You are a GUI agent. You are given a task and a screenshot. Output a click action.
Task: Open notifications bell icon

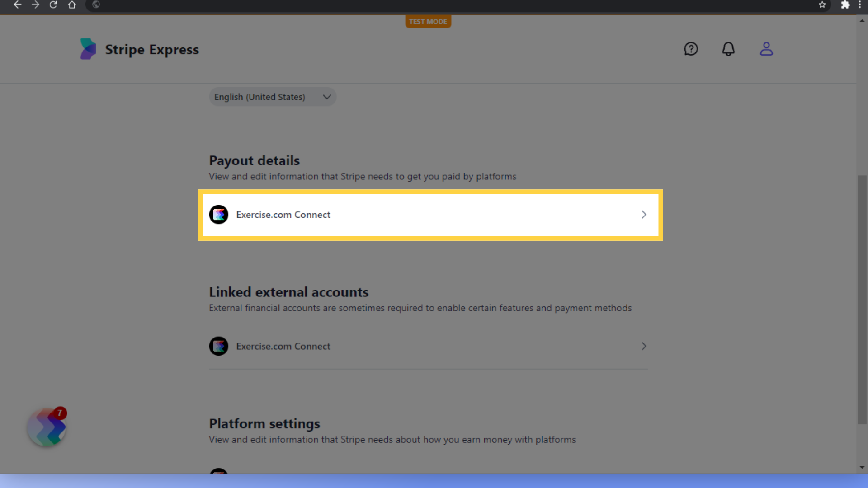pyautogui.click(x=728, y=49)
